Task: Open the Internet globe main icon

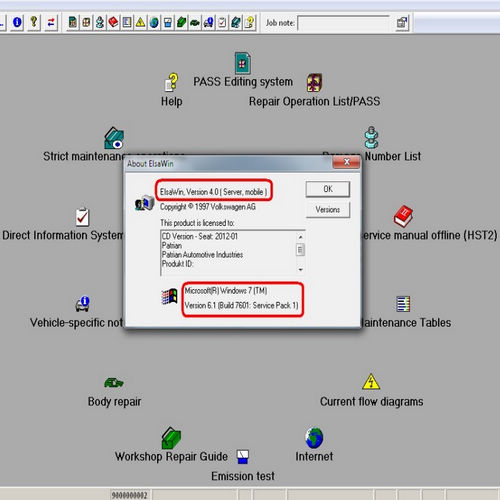Action: tap(314, 437)
